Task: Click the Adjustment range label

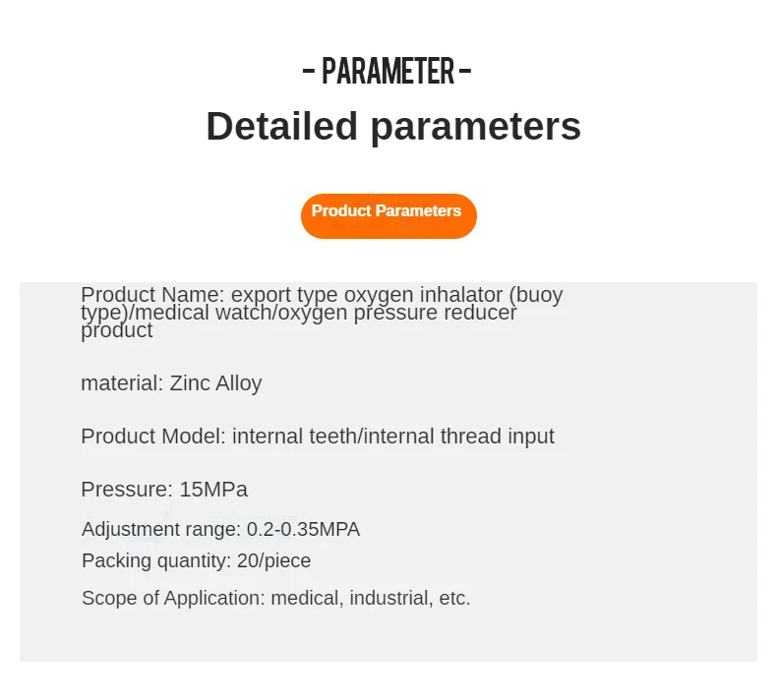Action: (160, 529)
